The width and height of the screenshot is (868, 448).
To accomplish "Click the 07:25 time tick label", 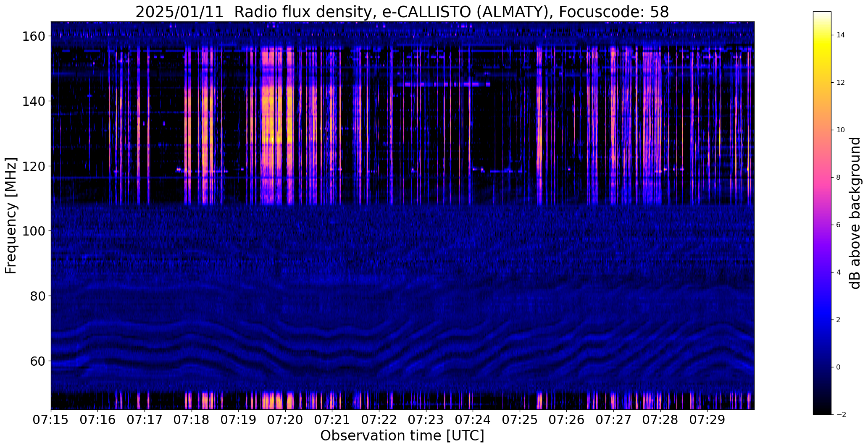I will point(520,419).
